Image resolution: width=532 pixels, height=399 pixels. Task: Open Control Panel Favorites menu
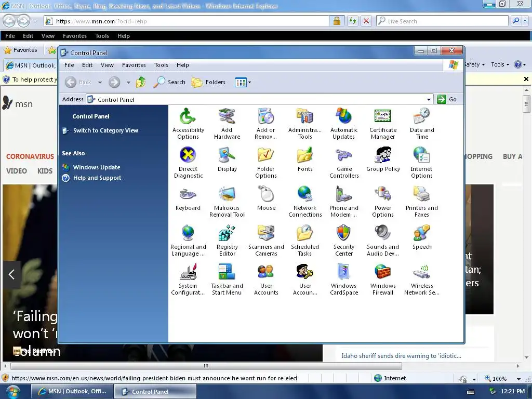pos(134,65)
